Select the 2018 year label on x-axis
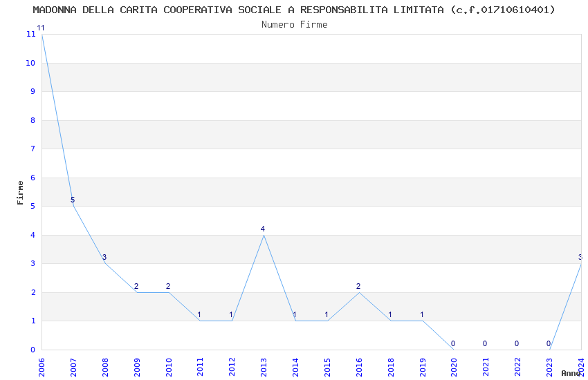The image size is (588, 380). [391, 367]
